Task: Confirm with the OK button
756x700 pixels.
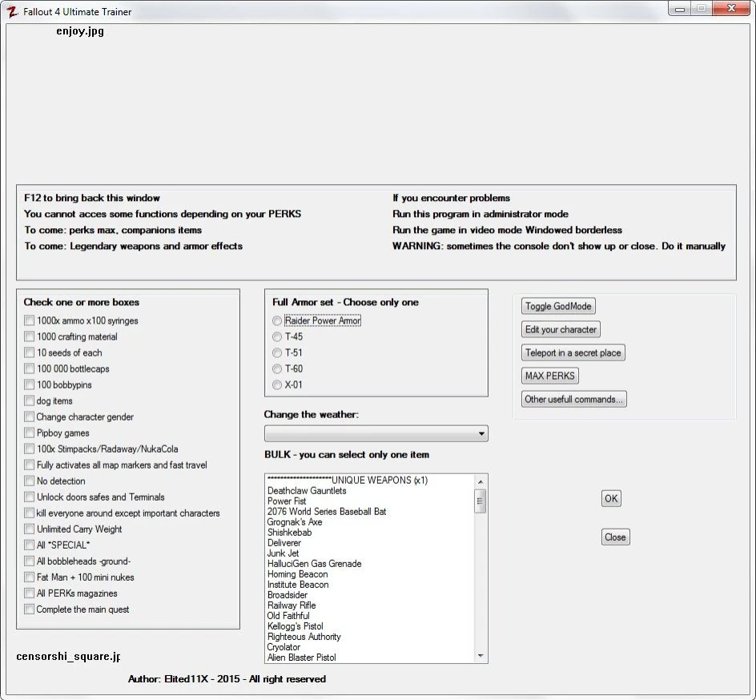Action: tap(611, 498)
